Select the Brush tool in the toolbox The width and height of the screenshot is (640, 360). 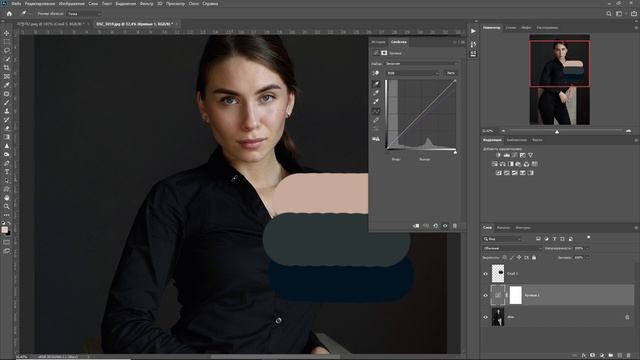[7, 102]
